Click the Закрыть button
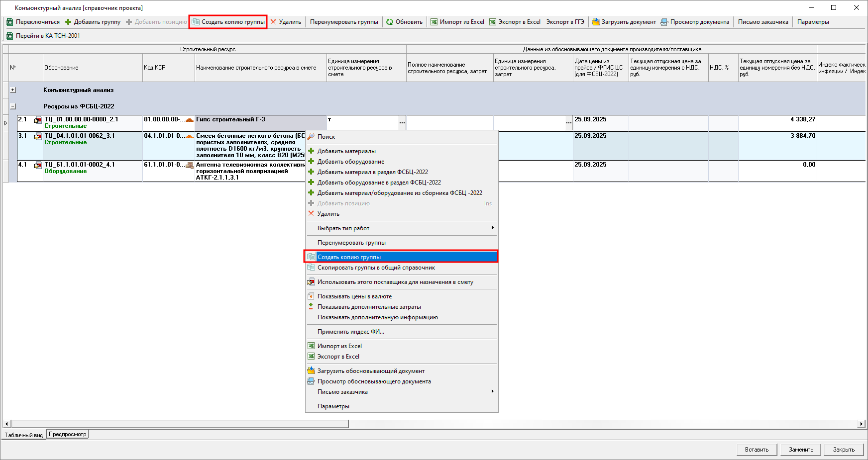This screenshot has height=460, width=868. [844, 449]
